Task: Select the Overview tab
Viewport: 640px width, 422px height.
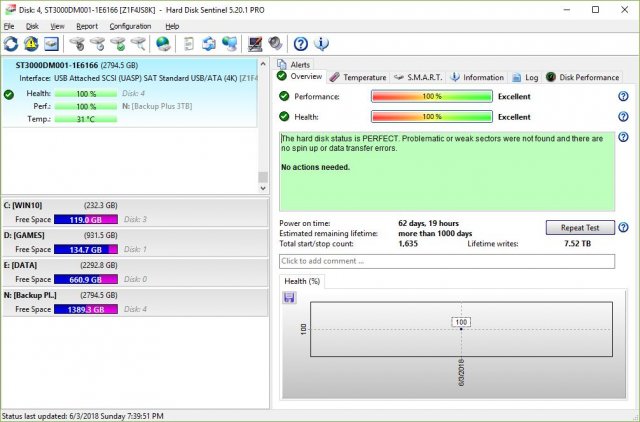Action: point(300,77)
